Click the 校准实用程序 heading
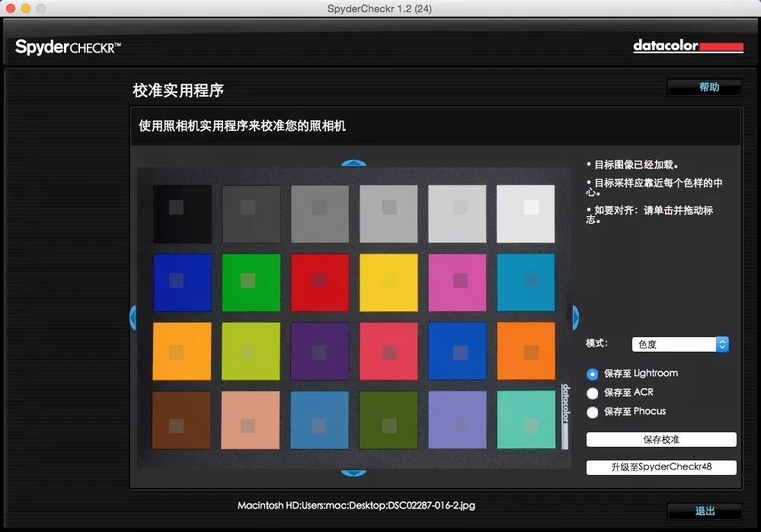 [178, 91]
